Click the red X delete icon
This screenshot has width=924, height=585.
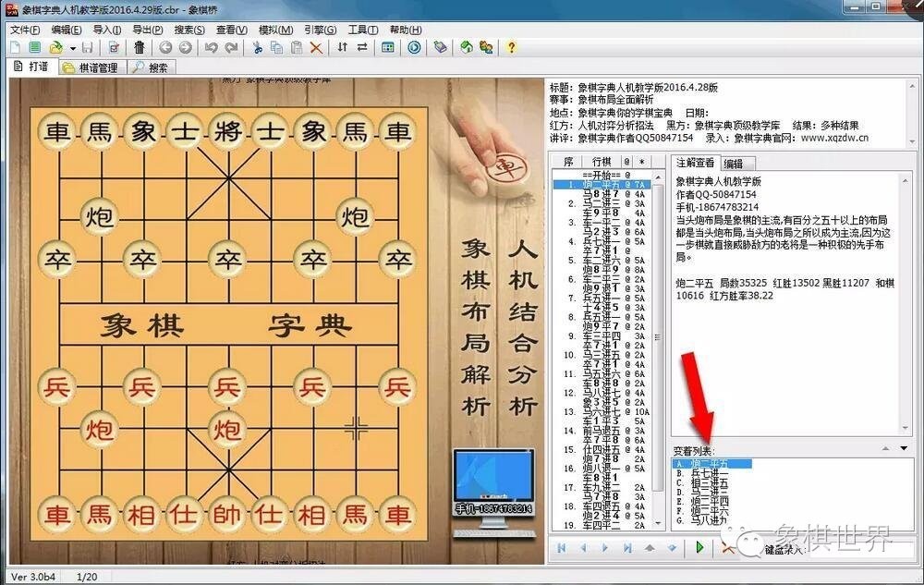point(316,48)
